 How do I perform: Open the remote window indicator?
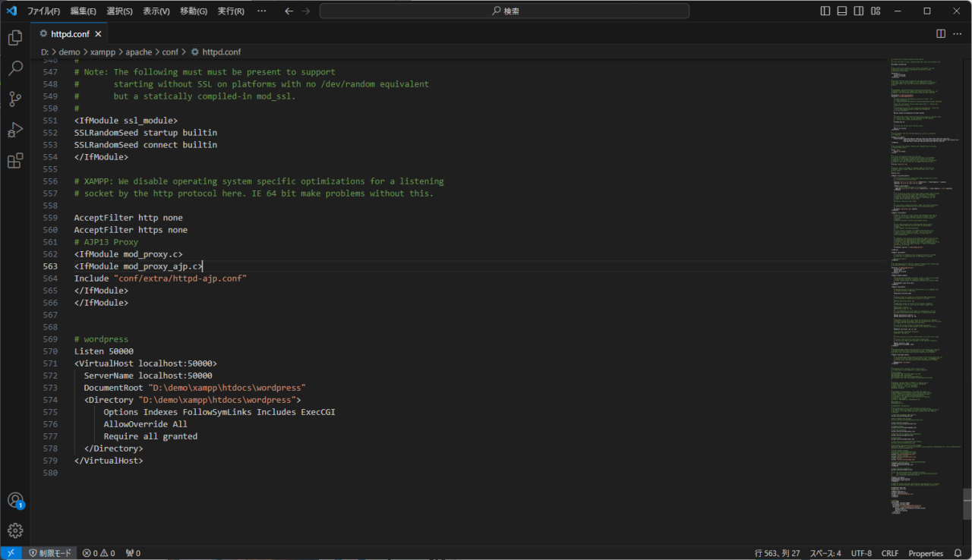point(11,553)
